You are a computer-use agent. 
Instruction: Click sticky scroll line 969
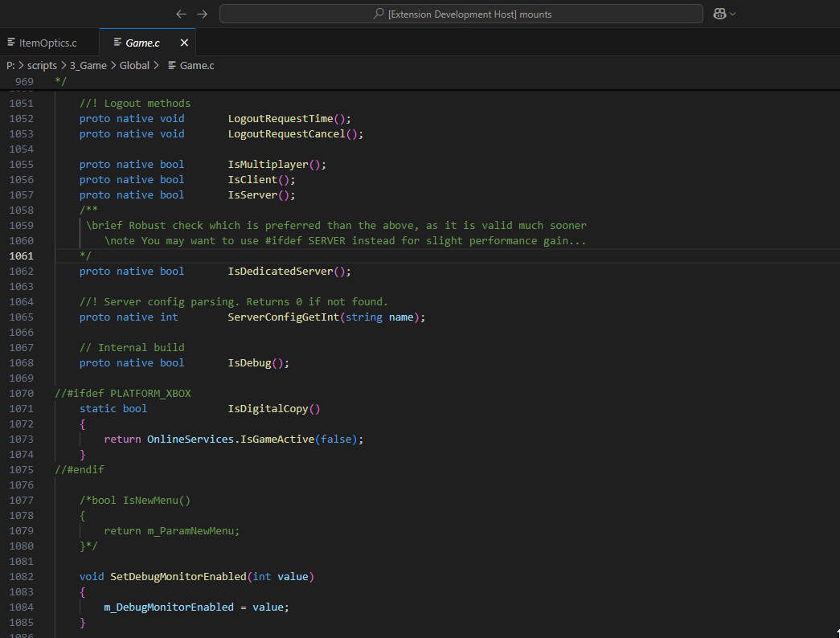[420, 81]
